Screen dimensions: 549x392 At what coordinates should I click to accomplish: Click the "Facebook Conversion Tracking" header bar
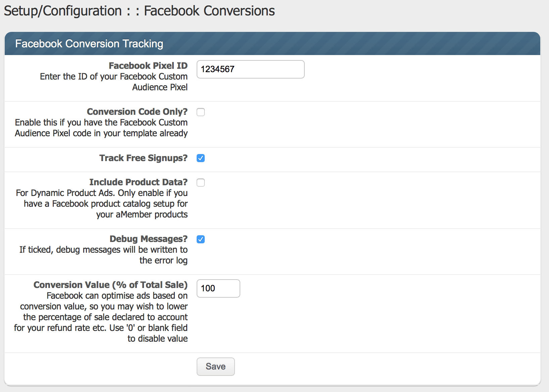click(89, 43)
